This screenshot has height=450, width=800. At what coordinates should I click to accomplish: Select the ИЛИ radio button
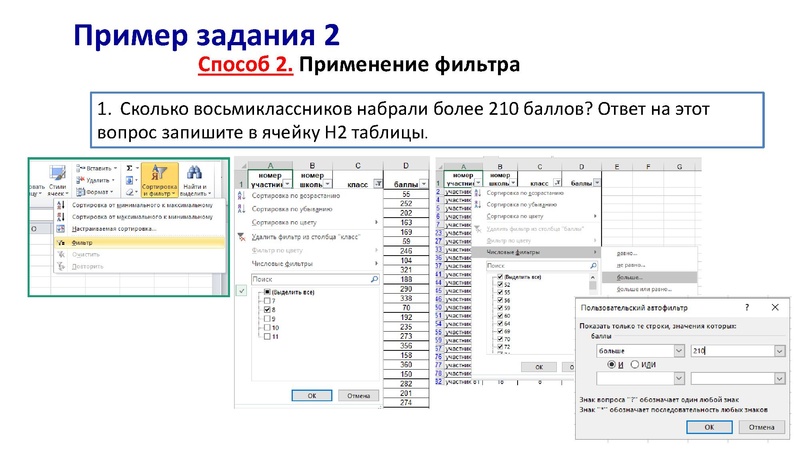(x=635, y=365)
